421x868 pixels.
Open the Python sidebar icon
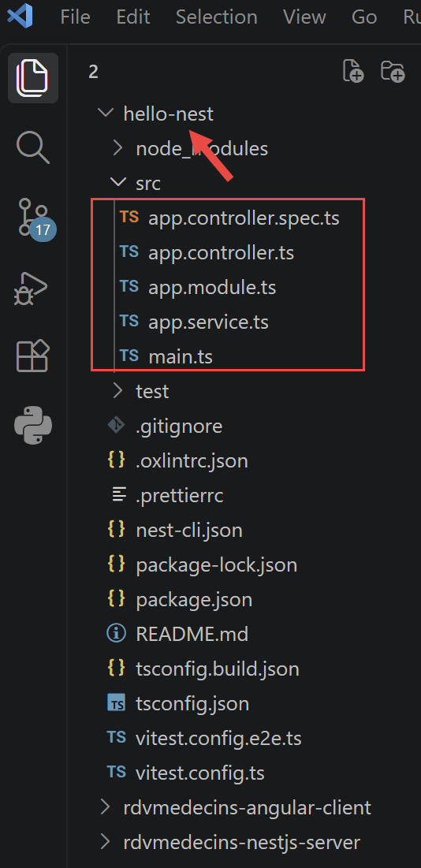[33, 425]
